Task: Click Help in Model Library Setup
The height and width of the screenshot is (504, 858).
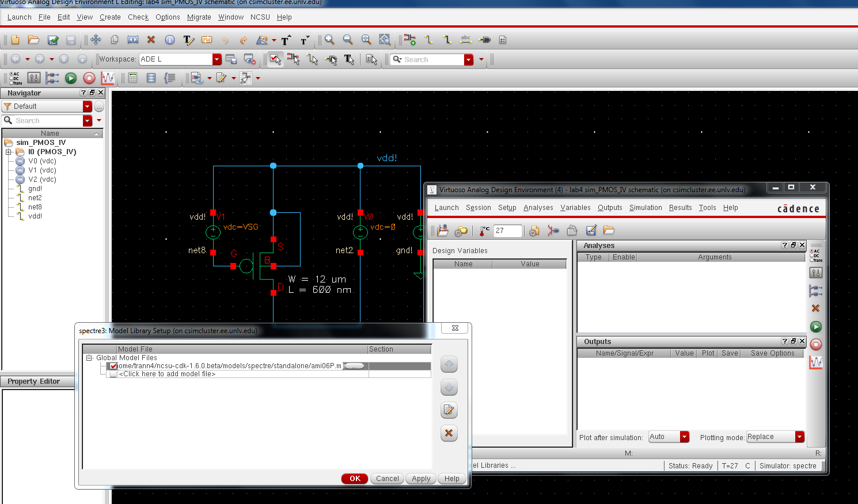Action: point(452,479)
